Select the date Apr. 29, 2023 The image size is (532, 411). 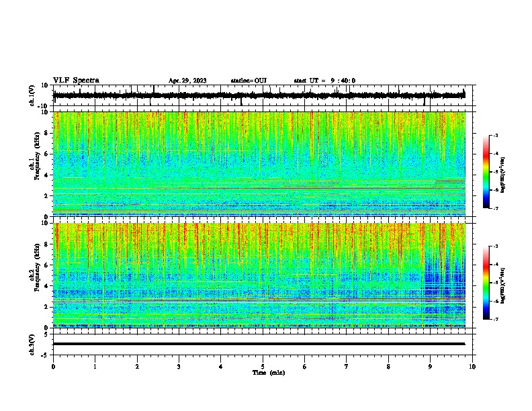[x=187, y=81]
